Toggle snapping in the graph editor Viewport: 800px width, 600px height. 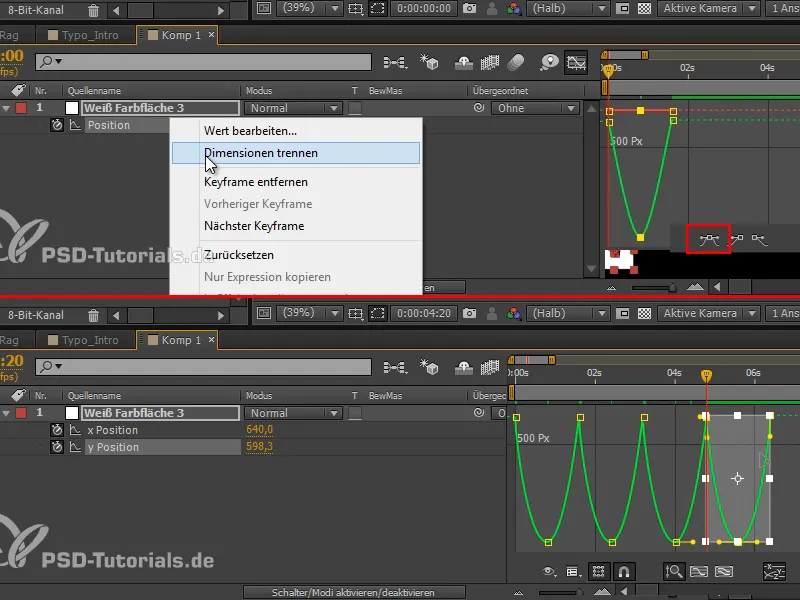623,571
